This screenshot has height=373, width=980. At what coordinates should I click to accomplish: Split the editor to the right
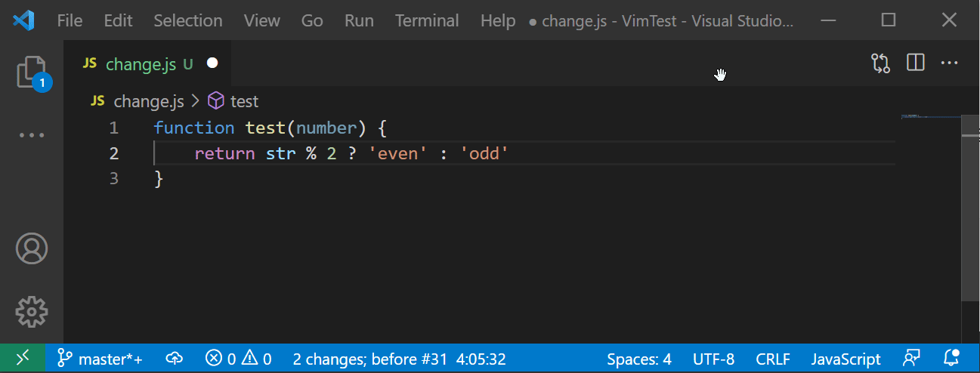(915, 63)
